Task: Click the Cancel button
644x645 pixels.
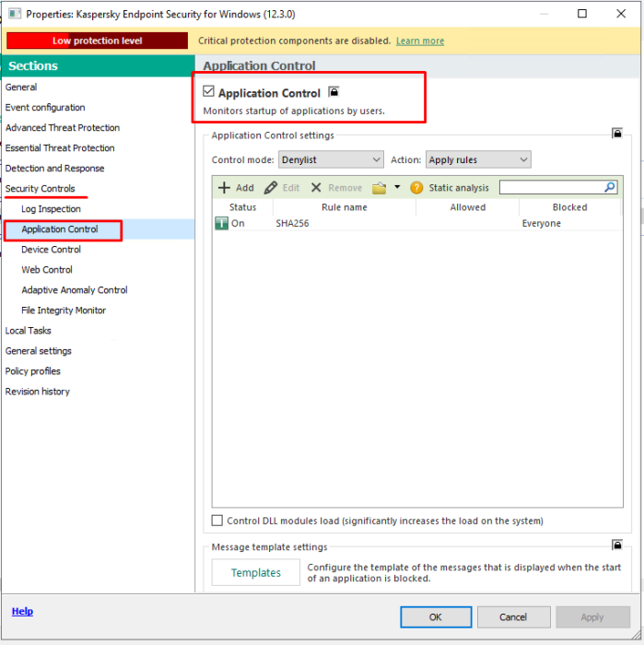Action: tap(514, 617)
